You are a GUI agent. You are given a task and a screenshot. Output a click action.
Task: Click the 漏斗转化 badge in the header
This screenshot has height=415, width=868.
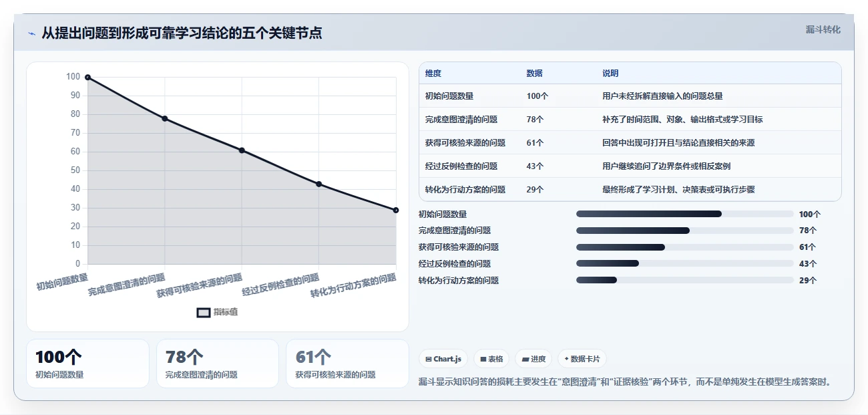[x=823, y=30]
